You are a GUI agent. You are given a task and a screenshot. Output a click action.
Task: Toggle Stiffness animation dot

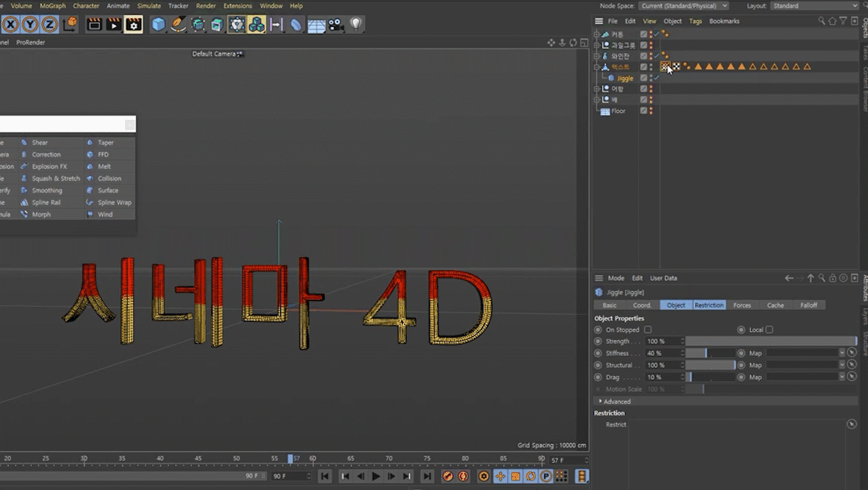click(x=598, y=353)
